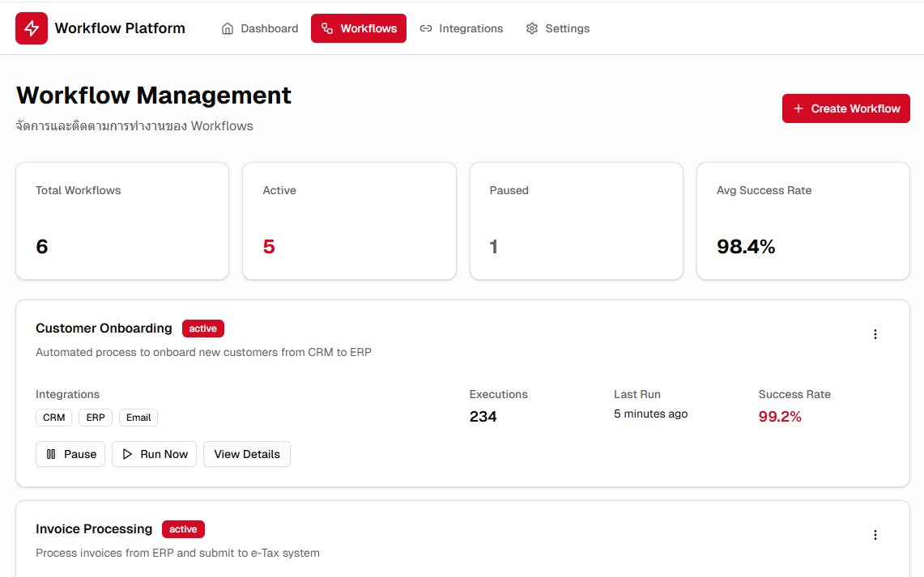The image size is (924, 577).
Task: Open the Dashboard tab
Action: click(260, 28)
